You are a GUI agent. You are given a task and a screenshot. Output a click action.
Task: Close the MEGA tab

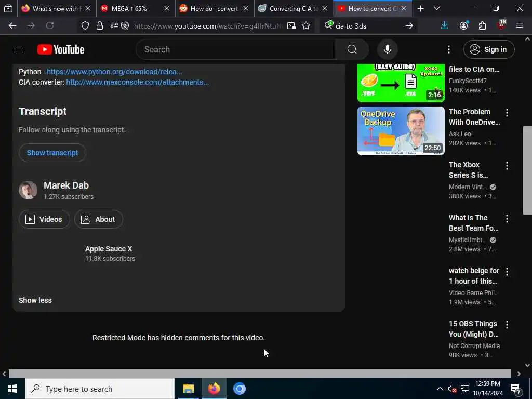tap(167, 9)
